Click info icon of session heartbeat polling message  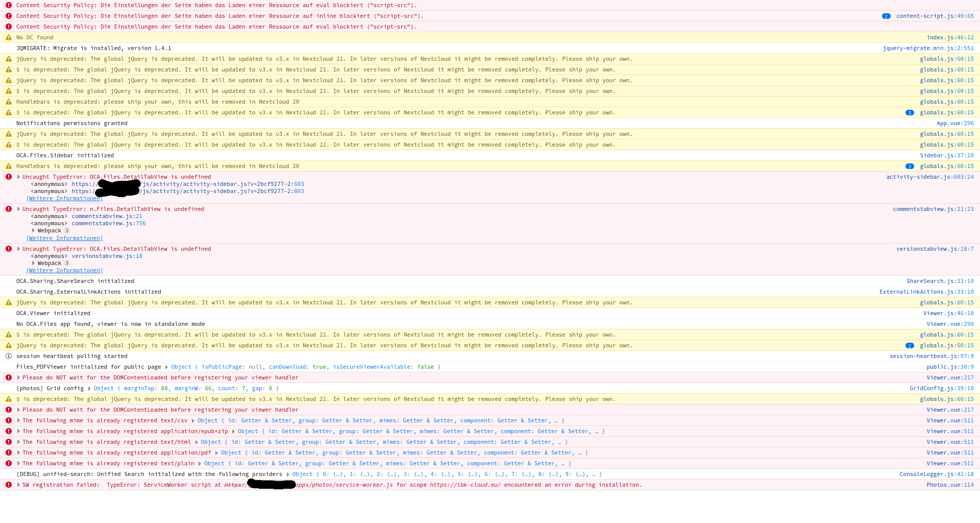9,356
